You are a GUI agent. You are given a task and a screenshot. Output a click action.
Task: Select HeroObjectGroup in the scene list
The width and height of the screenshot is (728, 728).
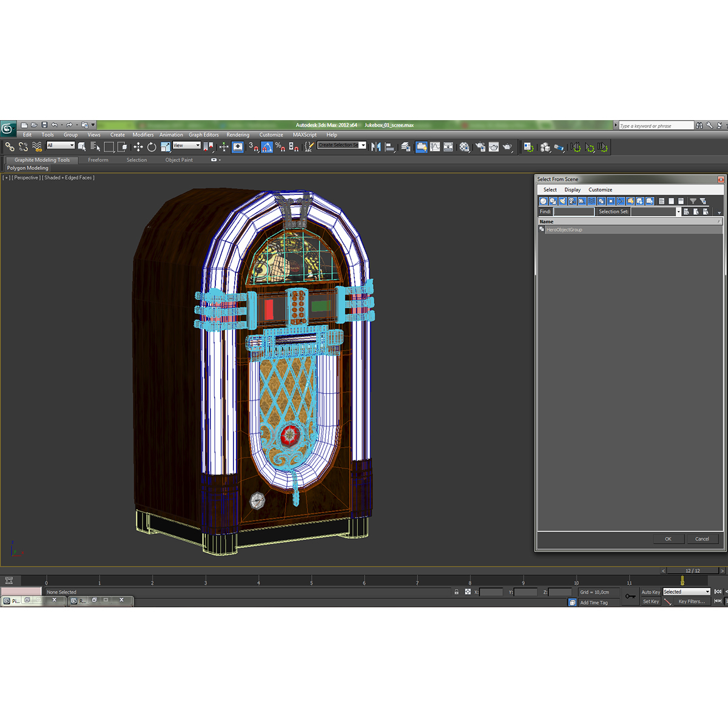pyautogui.click(x=564, y=229)
